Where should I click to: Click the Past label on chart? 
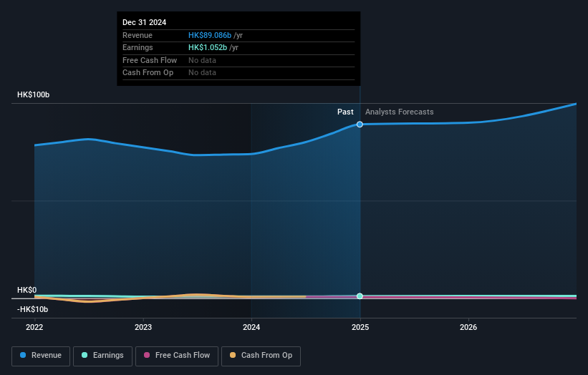click(x=345, y=112)
